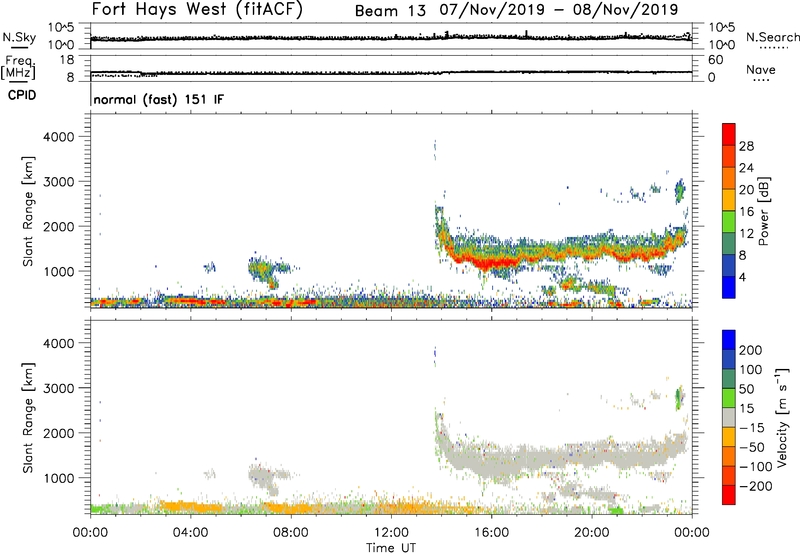Click the '-200' velocity scale value
Screen dimensions: 800x554
point(755,486)
